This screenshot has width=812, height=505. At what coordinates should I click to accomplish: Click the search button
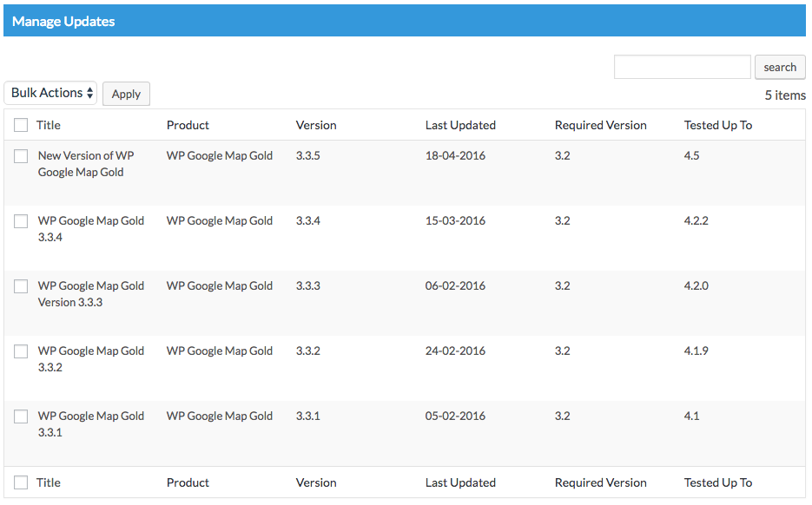780,68
